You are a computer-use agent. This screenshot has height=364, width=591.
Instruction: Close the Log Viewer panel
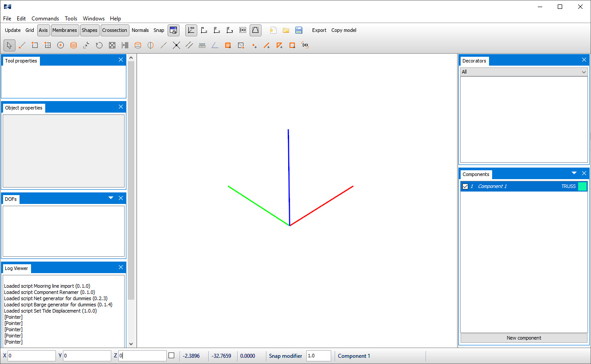coord(121,267)
